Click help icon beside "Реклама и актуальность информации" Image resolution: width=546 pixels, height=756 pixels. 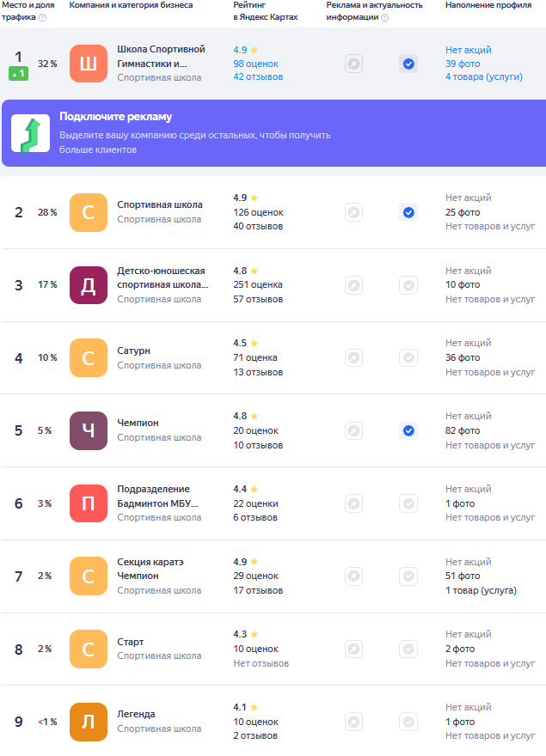coord(384,17)
